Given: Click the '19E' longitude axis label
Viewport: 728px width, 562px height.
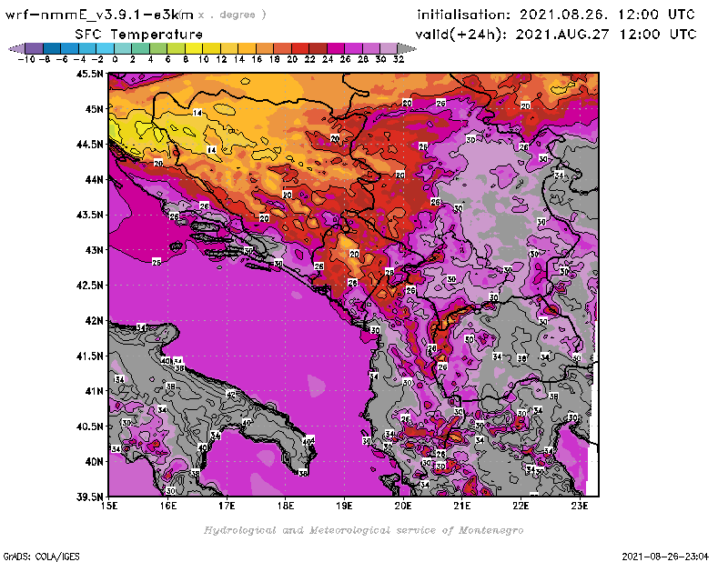Looking at the screenshot, I should (344, 506).
